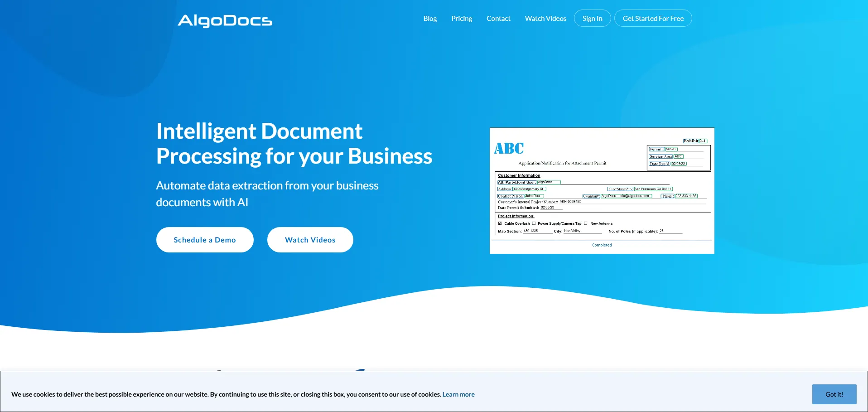Click the Schedule a Demo button
The height and width of the screenshot is (412, 868).
coord(205,240)
